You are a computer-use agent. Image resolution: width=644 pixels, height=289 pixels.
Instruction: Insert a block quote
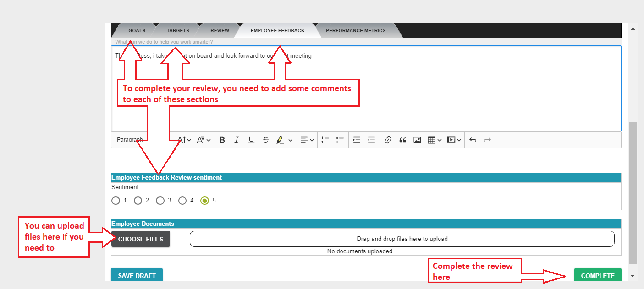(x=402, y=140)
